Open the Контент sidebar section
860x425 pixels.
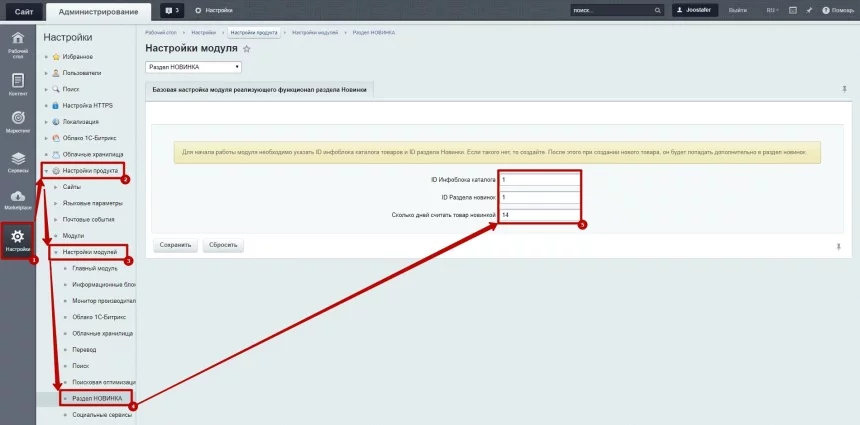click(x=18, y=84)
